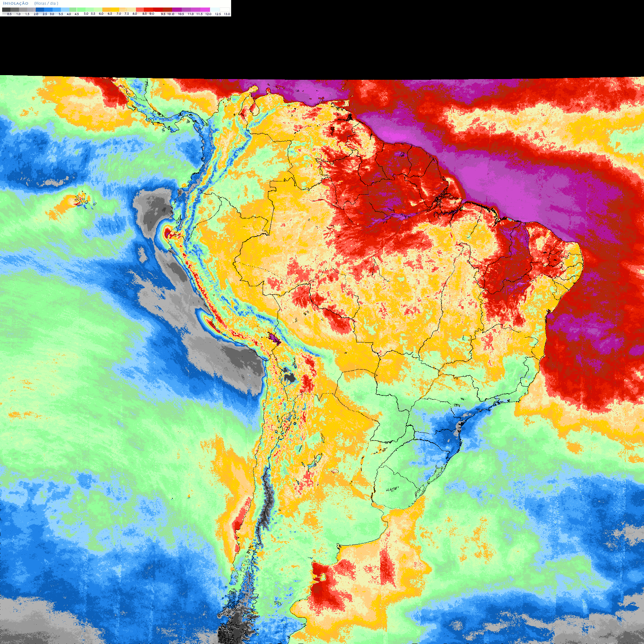
Task: Click the legend value label 6.0
Action: click(x=101, y=14)
